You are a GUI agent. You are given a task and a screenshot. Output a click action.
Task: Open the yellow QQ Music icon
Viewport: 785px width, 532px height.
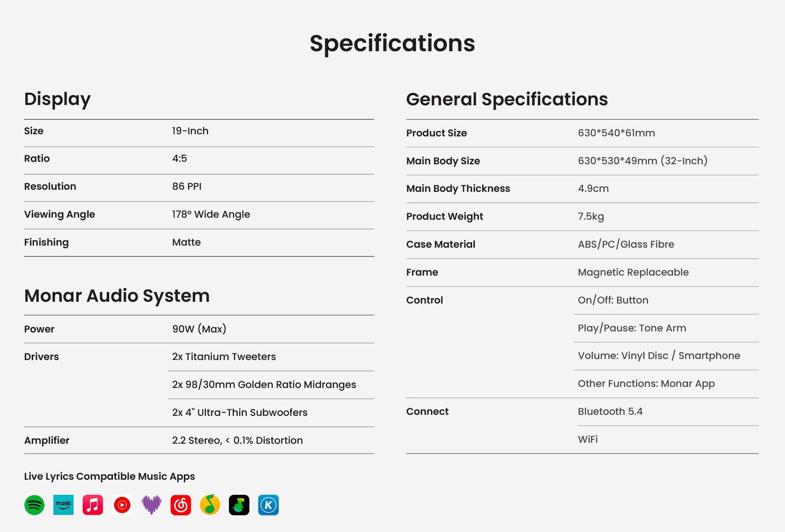[210, 505]
